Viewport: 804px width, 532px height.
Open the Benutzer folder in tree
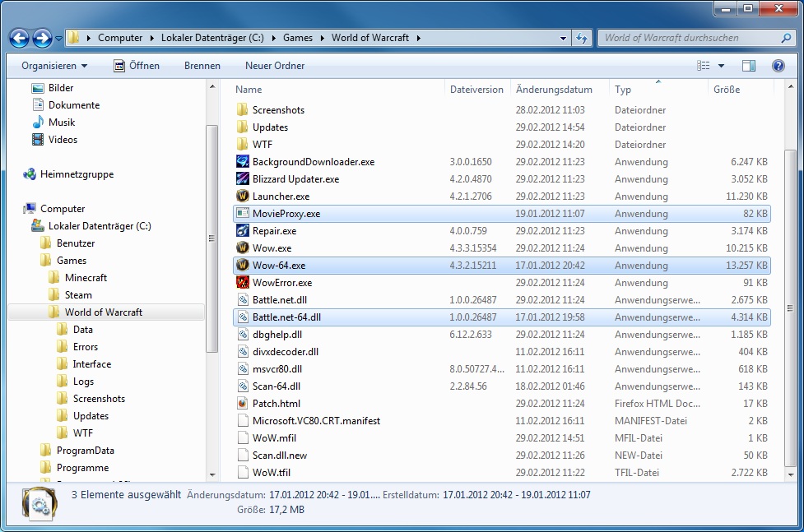pos(67,243)
